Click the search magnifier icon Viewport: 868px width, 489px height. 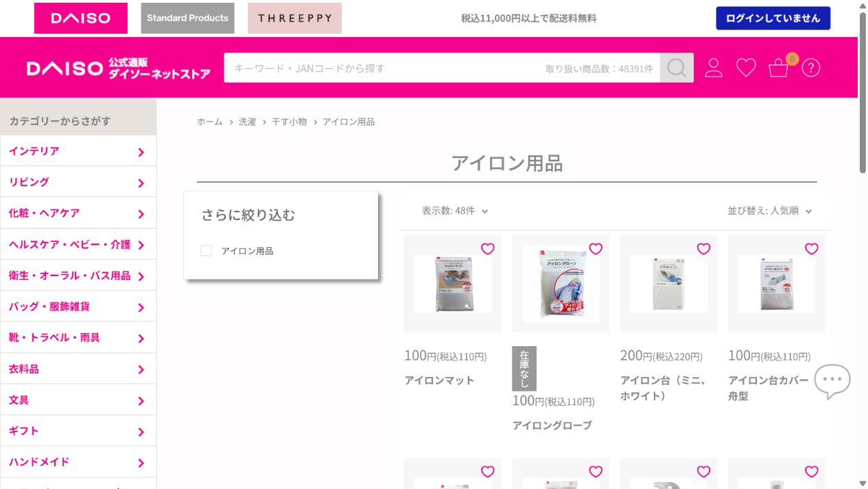click(677, 68)
